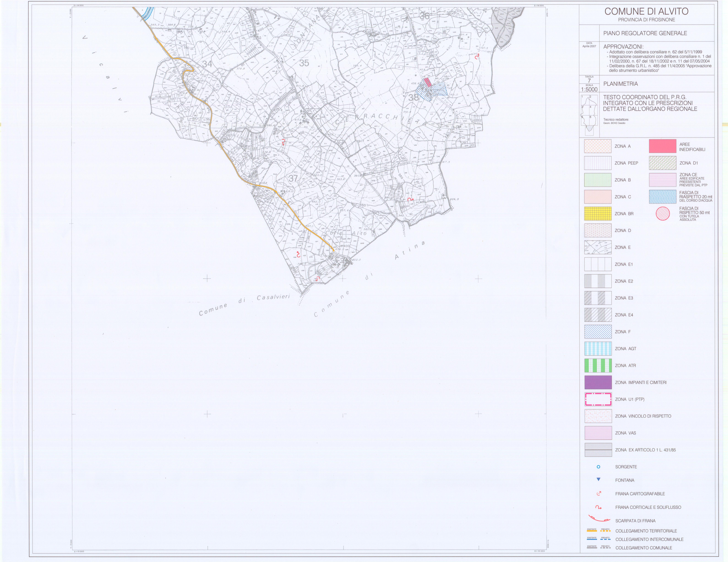Image resolution: width=728 pixels, height=562 pixels.
Task: Click the light blue ZONA AGT swatch
Action: coord(598,349)
